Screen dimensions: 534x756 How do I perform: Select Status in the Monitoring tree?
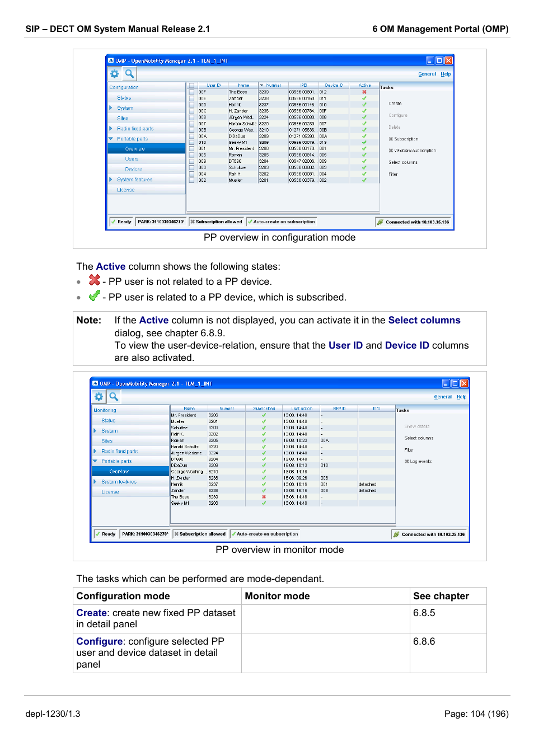point(109,420)
